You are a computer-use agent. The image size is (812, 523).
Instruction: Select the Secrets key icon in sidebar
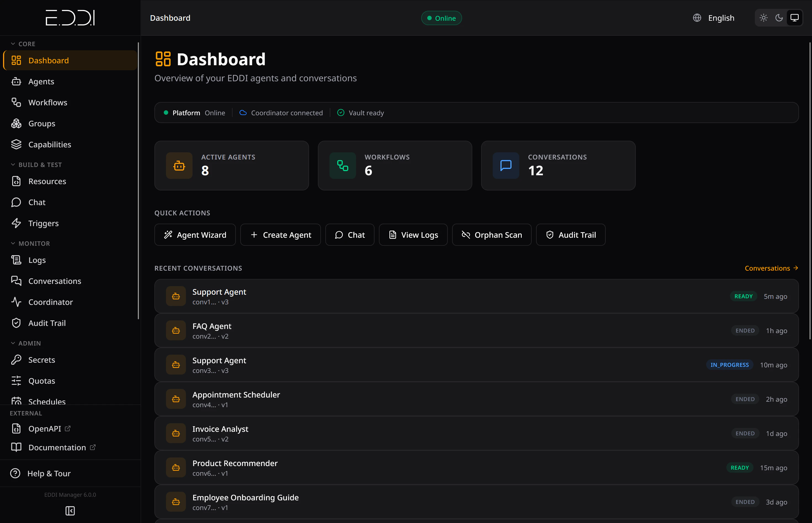[16, 360]
